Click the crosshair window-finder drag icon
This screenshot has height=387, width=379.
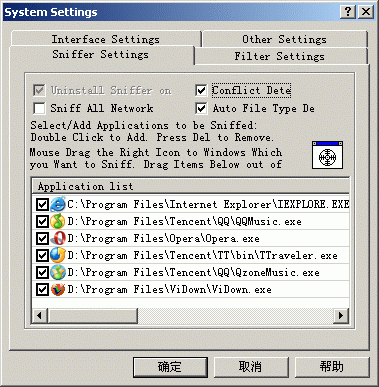click(327, 155)
